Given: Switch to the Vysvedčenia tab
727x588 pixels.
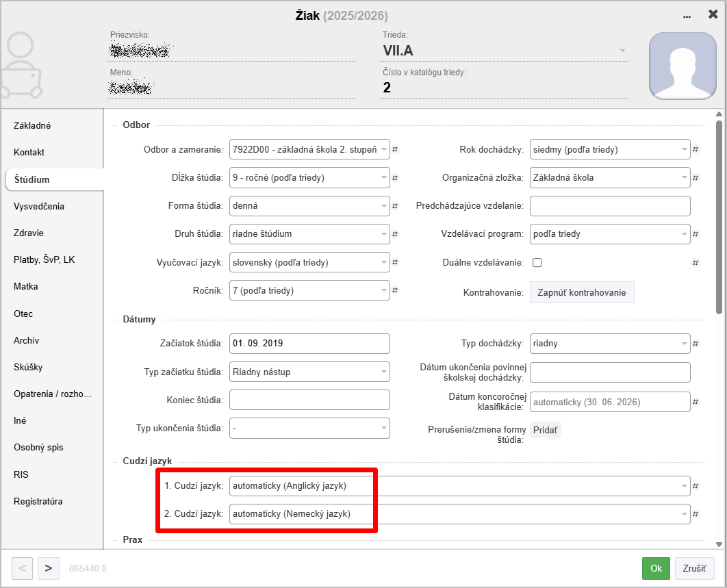Looking at the screenshot, I should (x=39, y=206).
